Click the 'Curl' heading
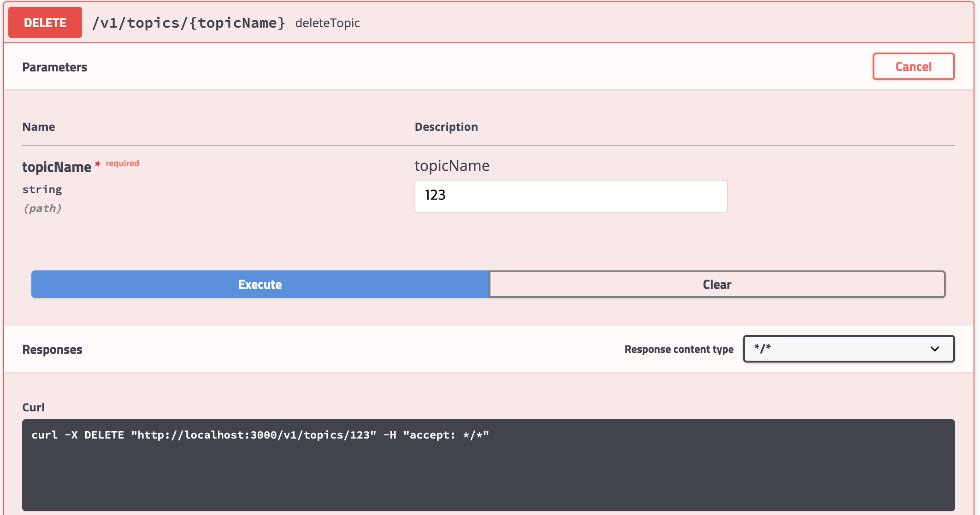Image resolution: width=980 pixels, height=515 pixels. [33, 407]
